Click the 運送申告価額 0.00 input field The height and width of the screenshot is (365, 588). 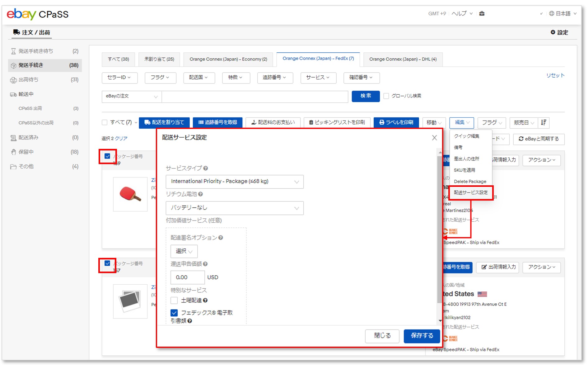coord(188,277)
